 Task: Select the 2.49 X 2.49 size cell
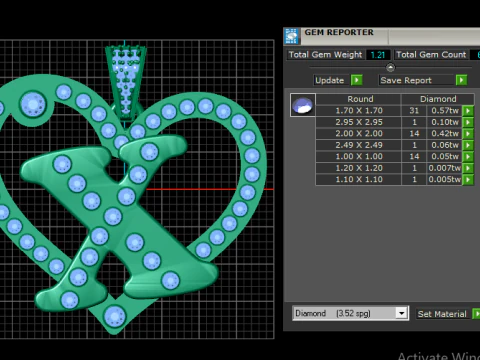pos(358,145)
